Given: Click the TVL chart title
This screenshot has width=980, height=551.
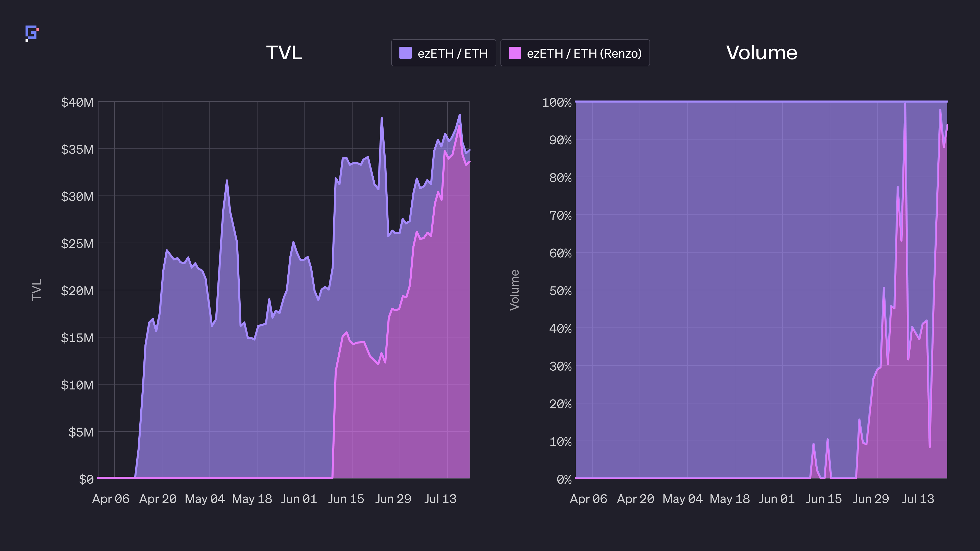Looking at the screenshot, I should pos(284,53).
